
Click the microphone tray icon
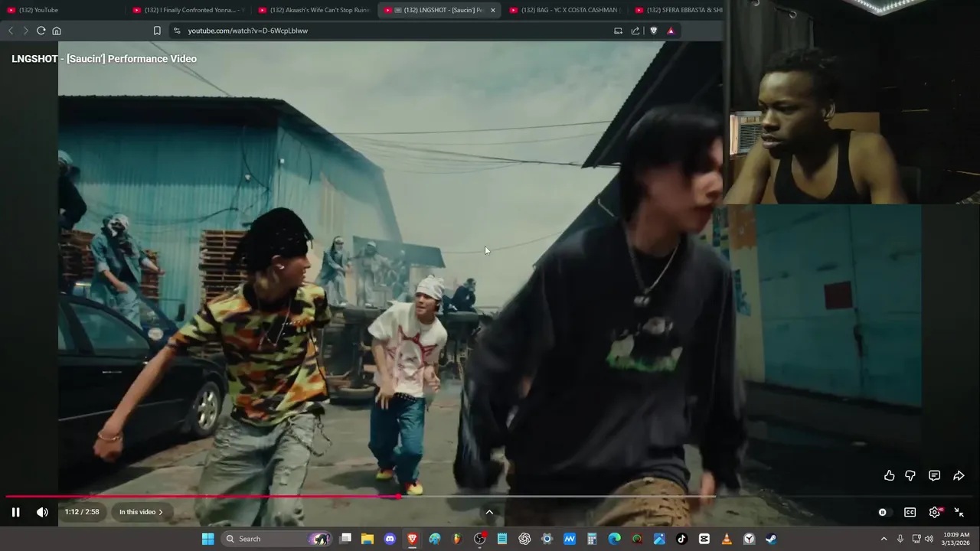[x=900, y=539]
